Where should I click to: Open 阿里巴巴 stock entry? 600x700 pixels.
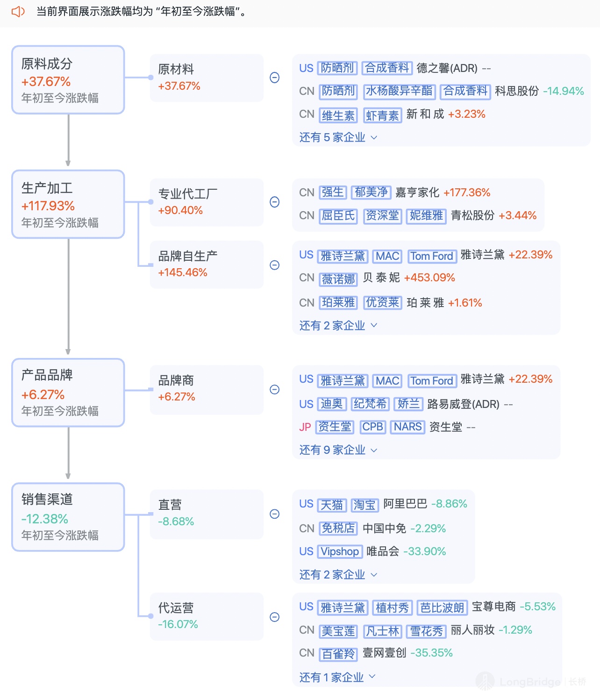405,504
